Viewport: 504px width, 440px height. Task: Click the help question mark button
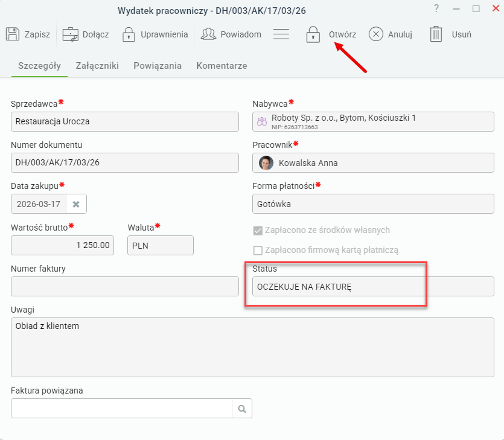coord(436,8)
